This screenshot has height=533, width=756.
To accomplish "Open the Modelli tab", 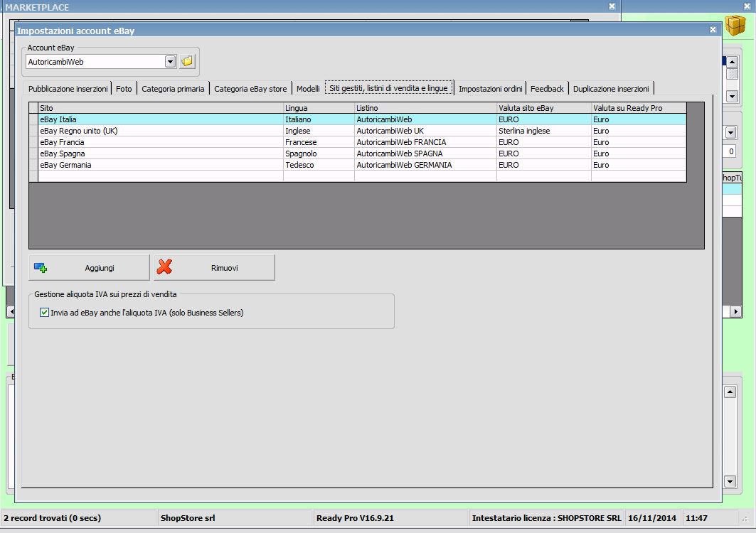I will pyautogui.click(x=308, y=89).
